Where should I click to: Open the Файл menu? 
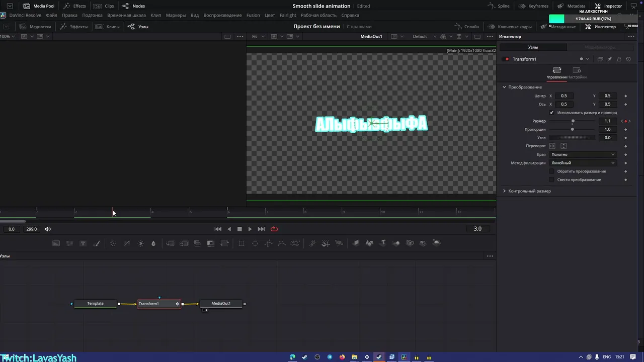click(x=51, y=15)
